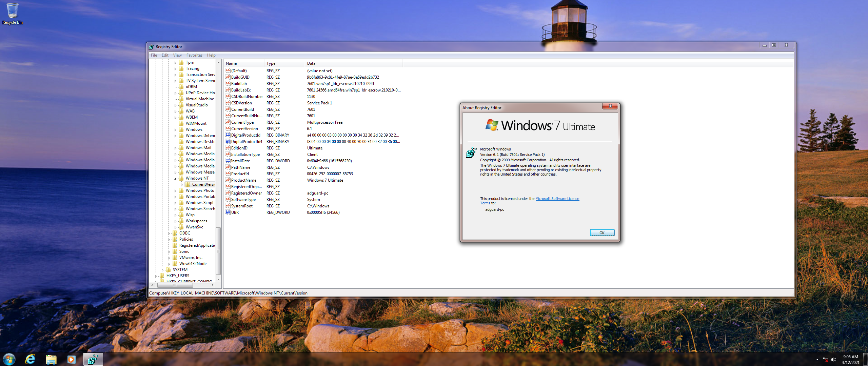Click the tree scroll up arrow
This screenshot has height=366, width=868.
click(x=218, y=62)
